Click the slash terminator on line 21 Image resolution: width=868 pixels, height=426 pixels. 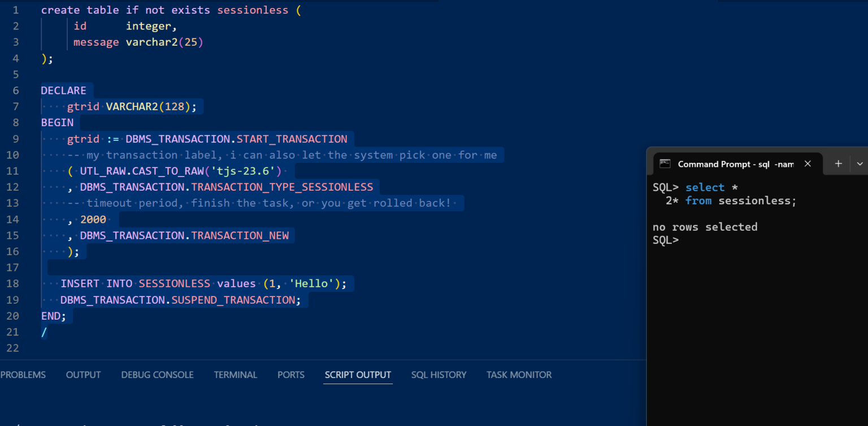(x=44, y=332)
